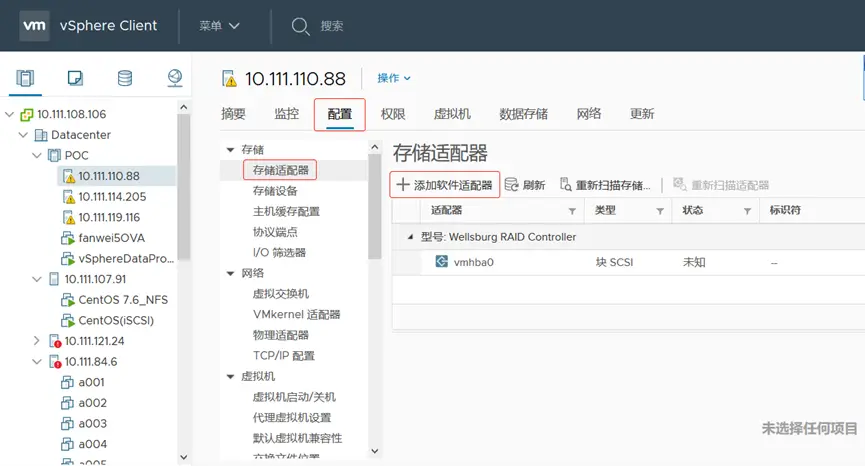This screenshot has height=466, width=865.
Task: Click the host warning icon in the page title
Action: (229, 79)
